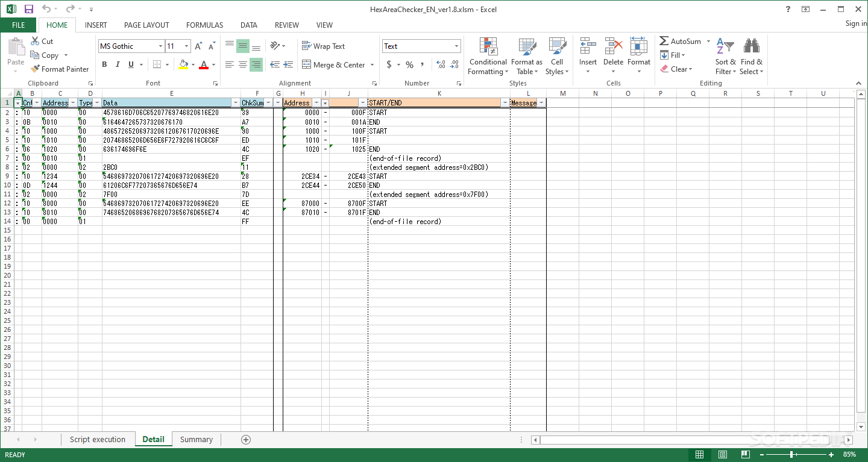Open the font name dropdown
This screenshot has width=868, height=462.
coord(160,46)
